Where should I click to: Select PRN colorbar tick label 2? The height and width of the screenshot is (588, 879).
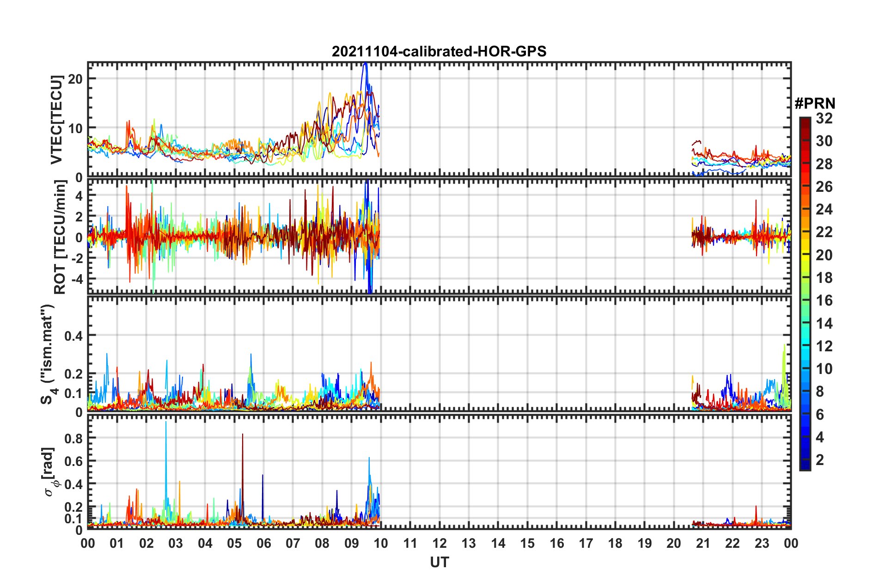[820, 459]
